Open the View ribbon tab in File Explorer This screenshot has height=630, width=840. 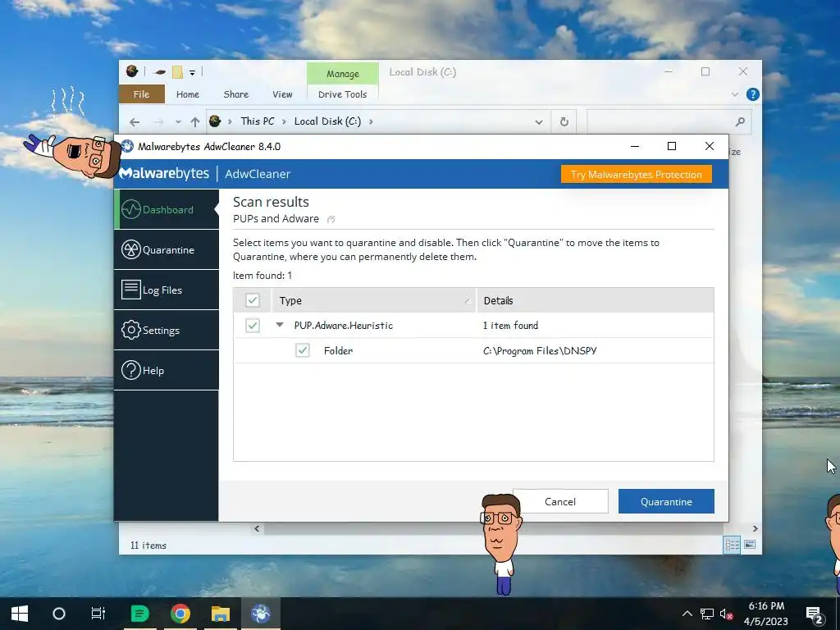click(x=282, y=94)
